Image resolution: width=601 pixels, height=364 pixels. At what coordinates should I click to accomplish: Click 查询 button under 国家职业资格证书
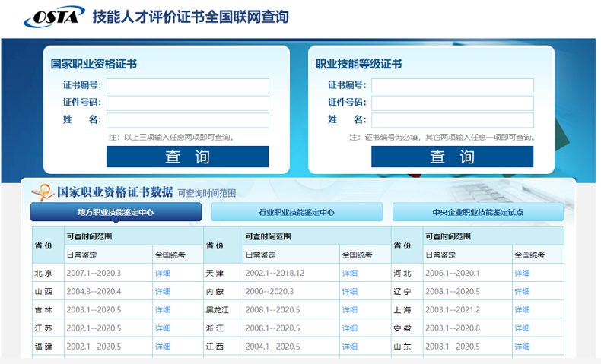tap(187, 157)
